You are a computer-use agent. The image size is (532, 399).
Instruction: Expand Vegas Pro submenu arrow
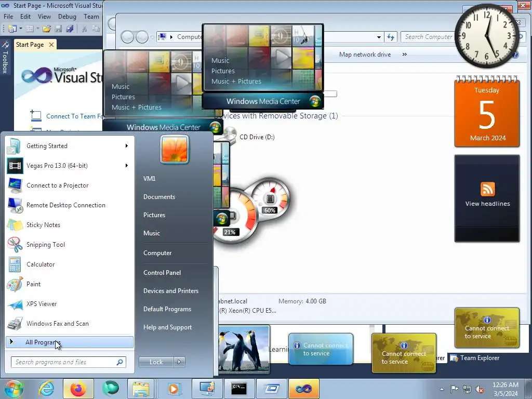(x=127, y=166)
